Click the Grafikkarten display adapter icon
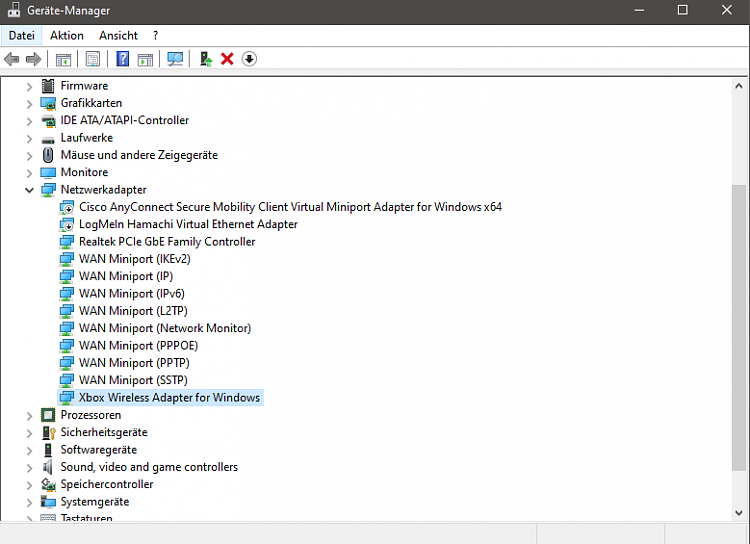 [x=48, y=103]
